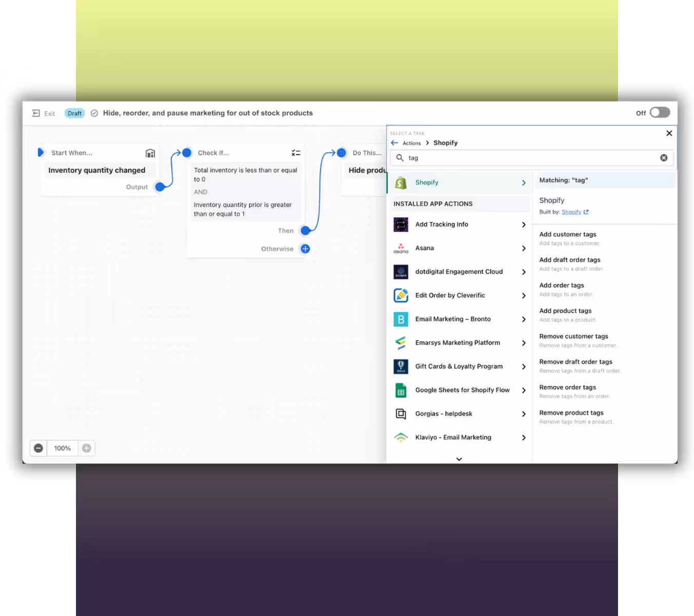The width and height of the screenshot is (694, 616).
Task: Click the checkmark icon beside workflow title
Action: (x=94, y=113)
